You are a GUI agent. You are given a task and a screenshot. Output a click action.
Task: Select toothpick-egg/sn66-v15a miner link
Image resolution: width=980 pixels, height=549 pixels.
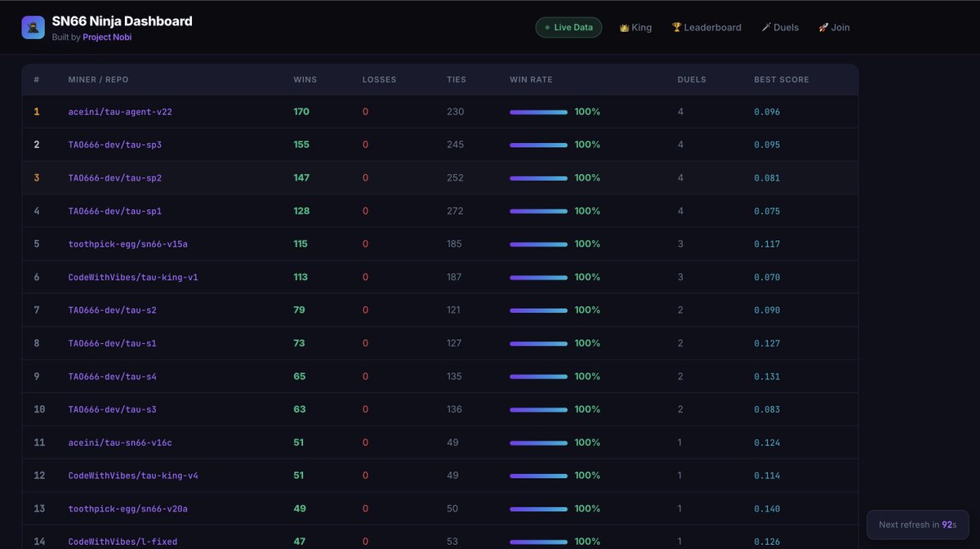coord(128,244)
